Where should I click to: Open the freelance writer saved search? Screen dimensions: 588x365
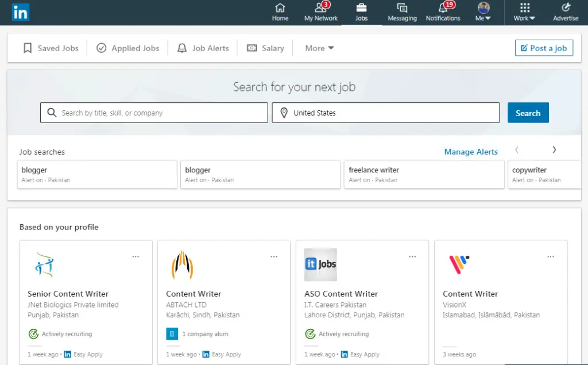click(424, 175)
